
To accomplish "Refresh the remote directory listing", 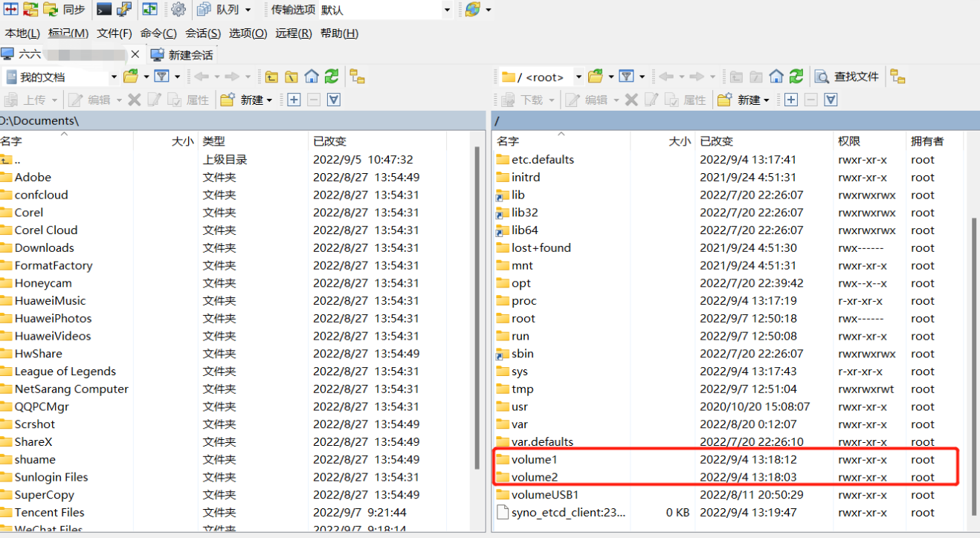I will coord(796,77).
